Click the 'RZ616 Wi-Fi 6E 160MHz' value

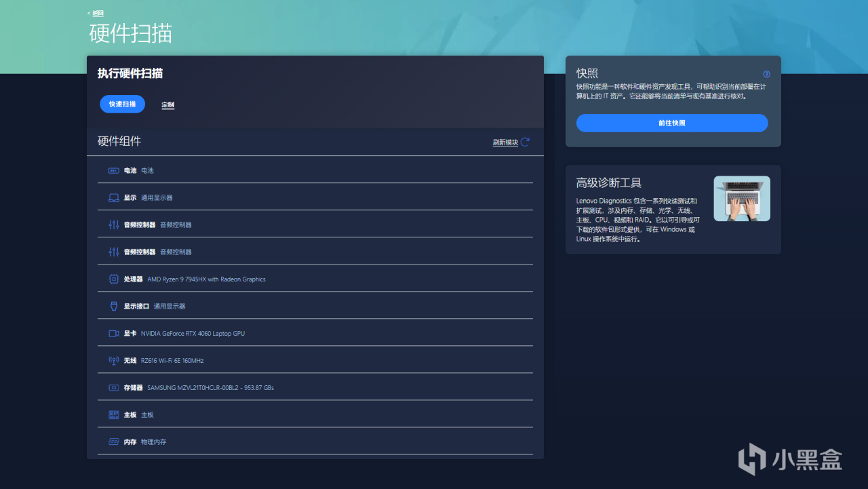pyautogui.click(x=172, y=360)
